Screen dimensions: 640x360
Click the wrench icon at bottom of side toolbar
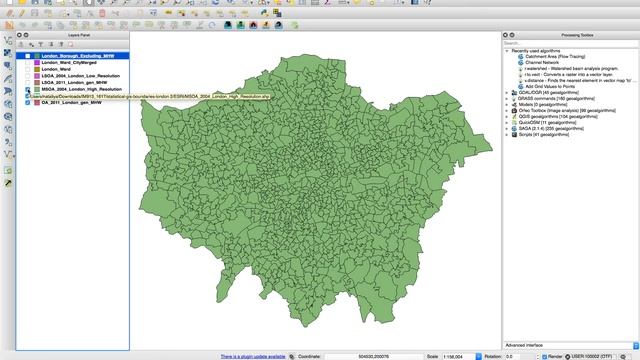[8, 183]
